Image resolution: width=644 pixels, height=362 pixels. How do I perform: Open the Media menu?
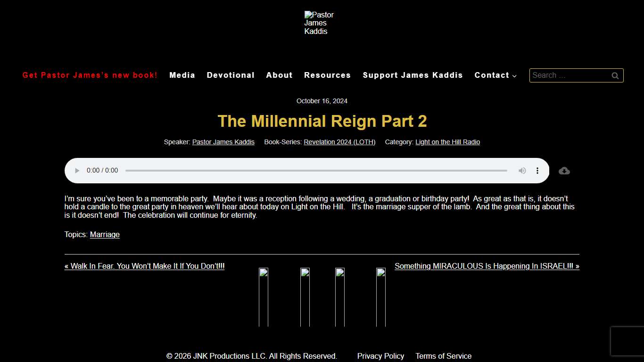[182, 75]
